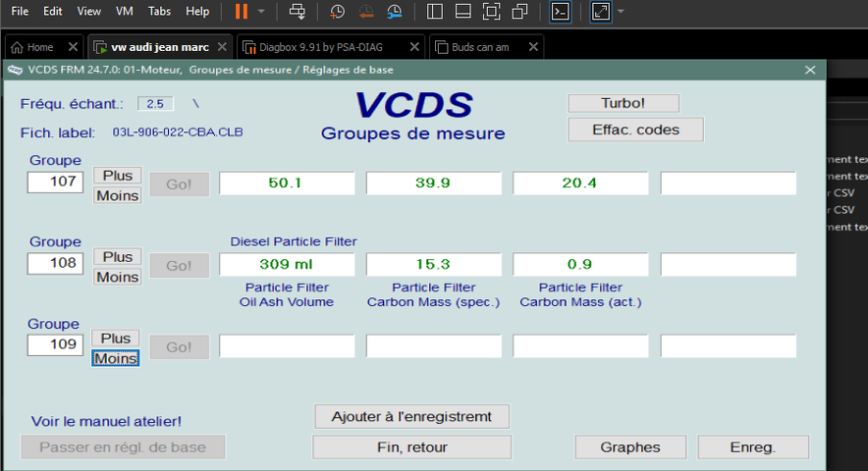The width and height of the screenshot is (868, 471).
Task: Decrease group 108 with Moins
Action: coord(118,277)
